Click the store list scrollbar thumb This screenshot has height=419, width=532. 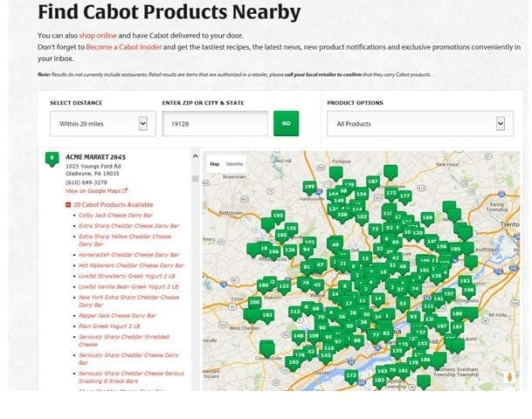pos(195,178)
